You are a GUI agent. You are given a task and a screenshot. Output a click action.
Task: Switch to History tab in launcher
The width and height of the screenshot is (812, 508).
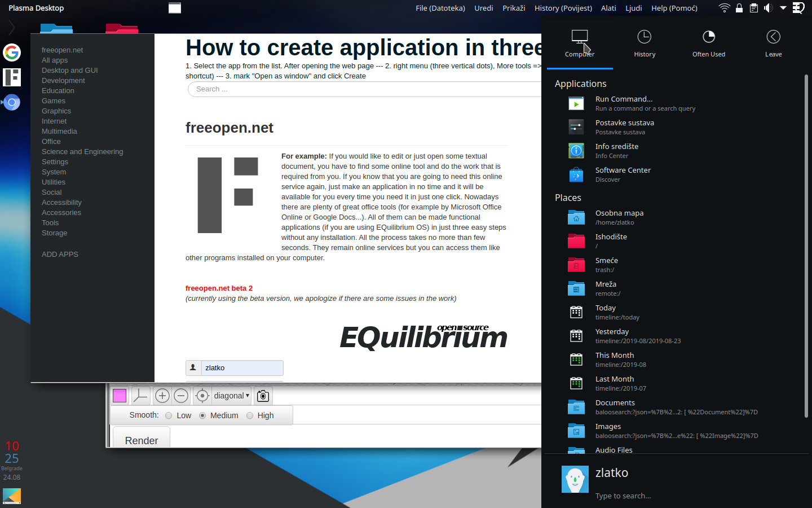(x=645, y=44)
